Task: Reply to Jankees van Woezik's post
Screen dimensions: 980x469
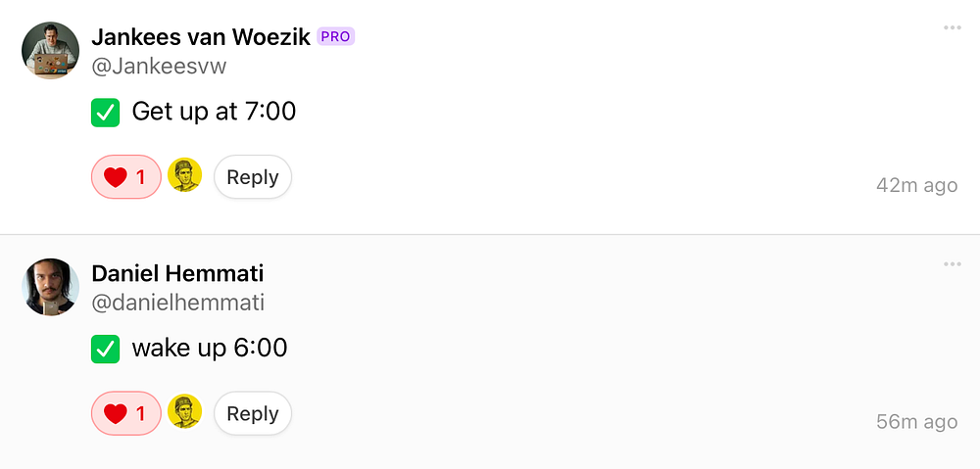Action: 252,177
